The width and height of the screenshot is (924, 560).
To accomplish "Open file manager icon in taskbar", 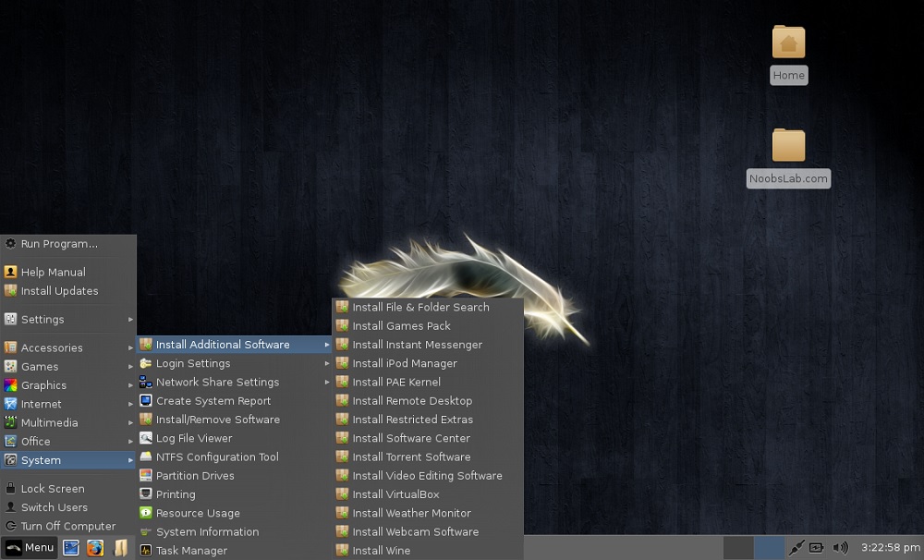I will coord(120,548).
